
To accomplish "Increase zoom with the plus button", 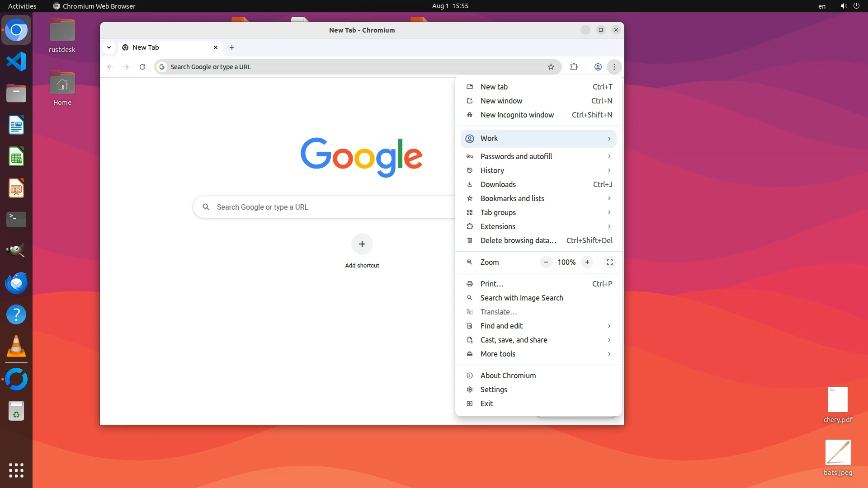I will (x=587, y=262).
